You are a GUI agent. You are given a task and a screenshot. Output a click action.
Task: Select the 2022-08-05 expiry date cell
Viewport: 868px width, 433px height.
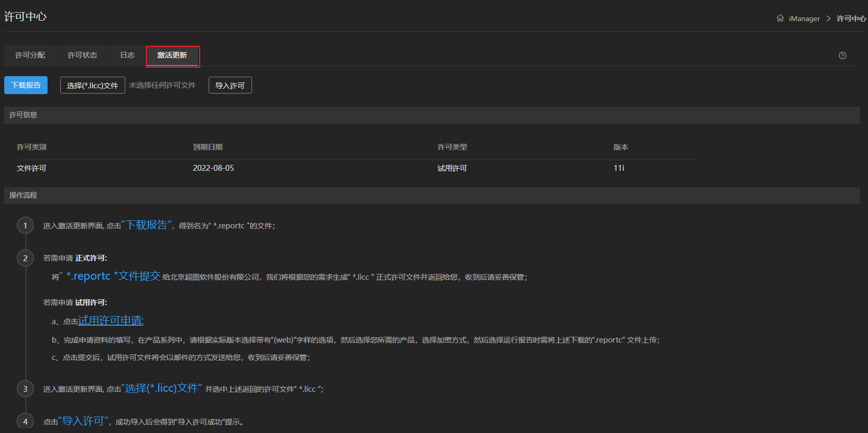213,168
